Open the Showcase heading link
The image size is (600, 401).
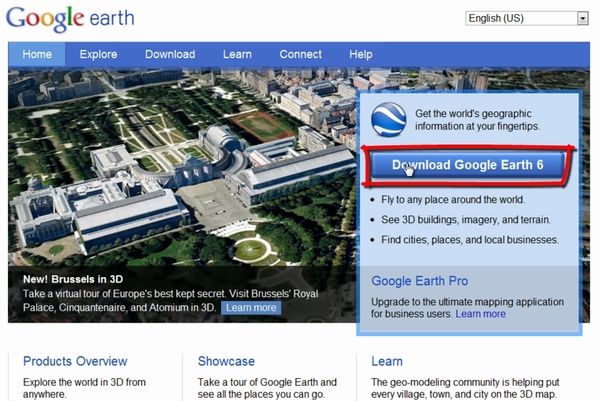(226, 361)
